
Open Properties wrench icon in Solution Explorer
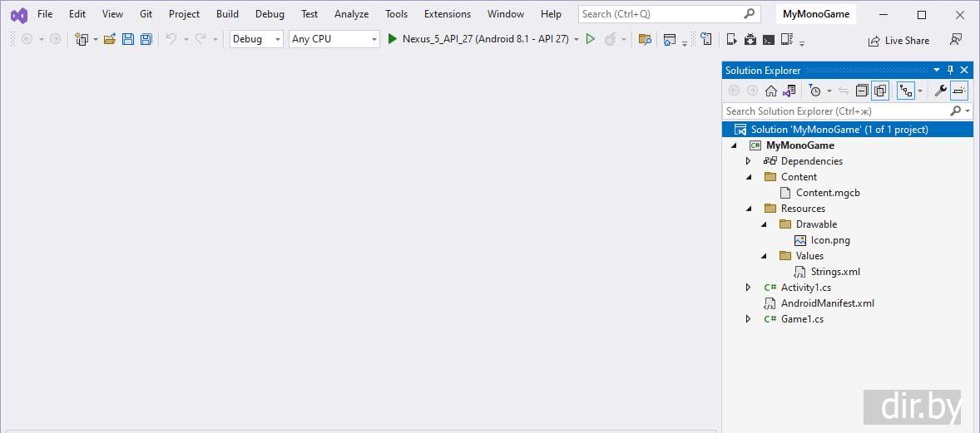pyautogui.click(x=941, y=91)
